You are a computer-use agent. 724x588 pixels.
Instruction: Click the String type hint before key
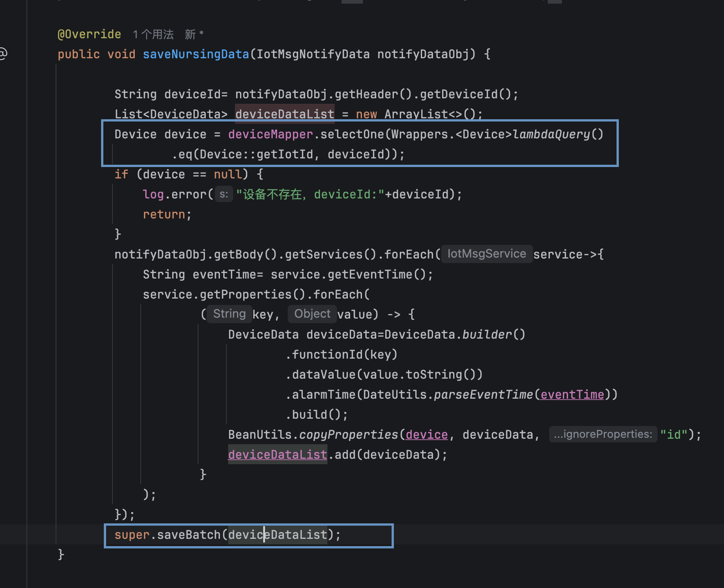click(229, 314)
